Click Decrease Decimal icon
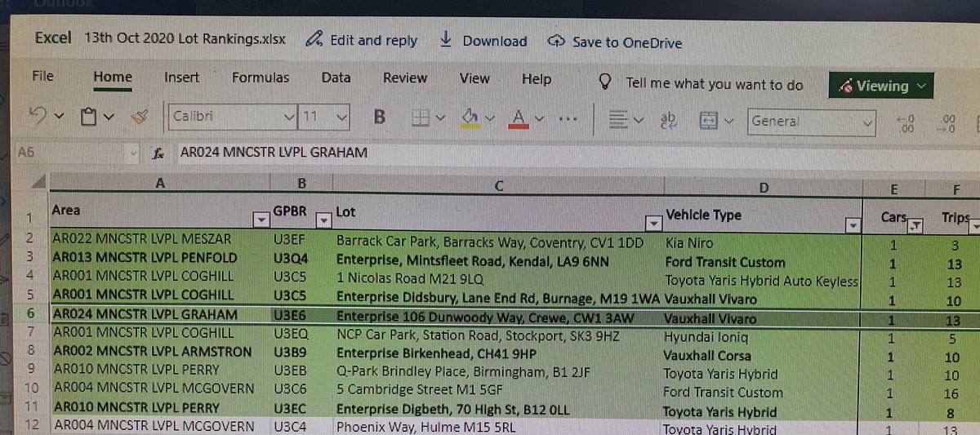Screen dimensions: 980x435 point(947,122)
